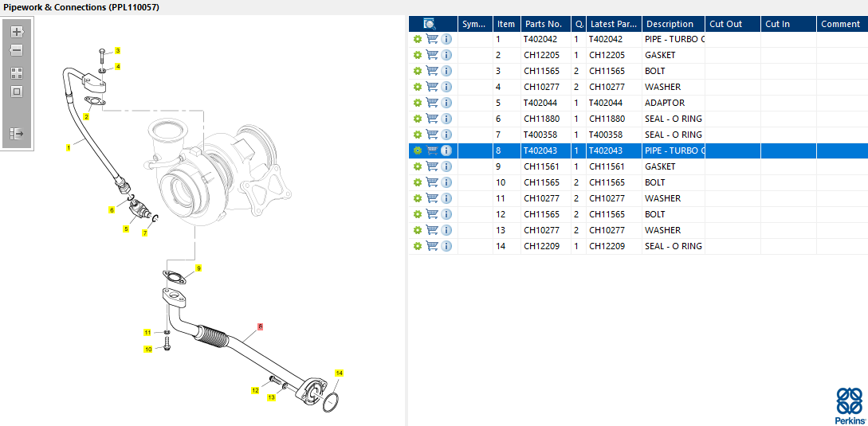Add item 2 gasket CH12205 to cart
Image resolution: width=868 pixels, height=426 pixels.
click(x=432, y=55)
